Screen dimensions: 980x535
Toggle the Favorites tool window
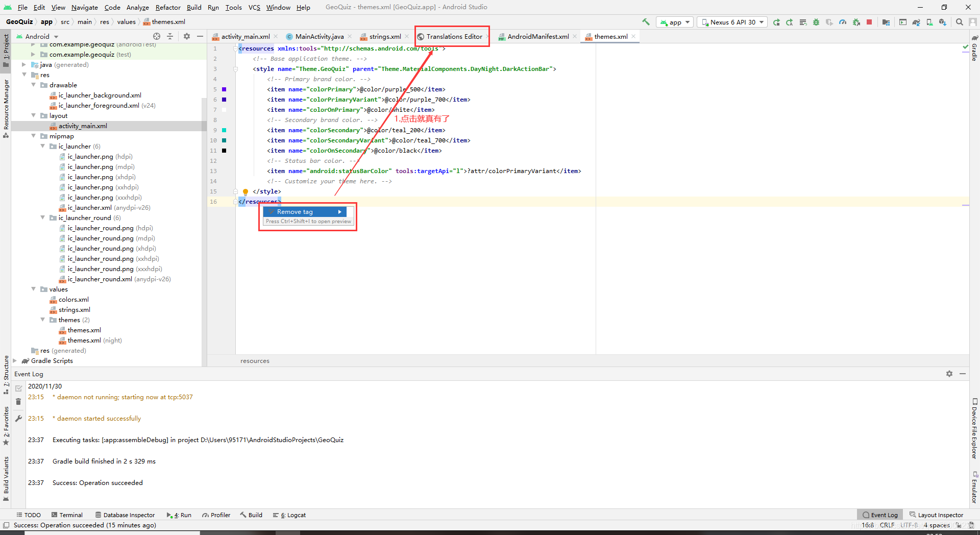tap(6, 426)
